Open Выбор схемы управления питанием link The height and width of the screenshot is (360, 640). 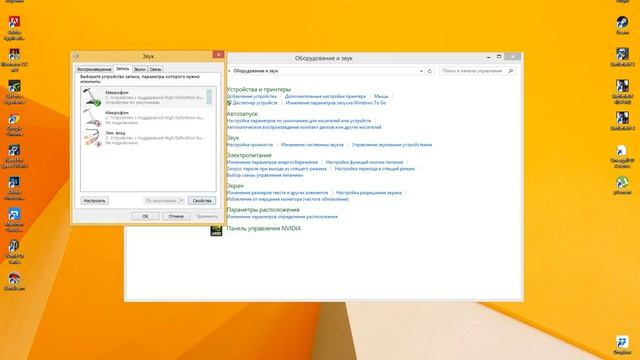[264, 175]
